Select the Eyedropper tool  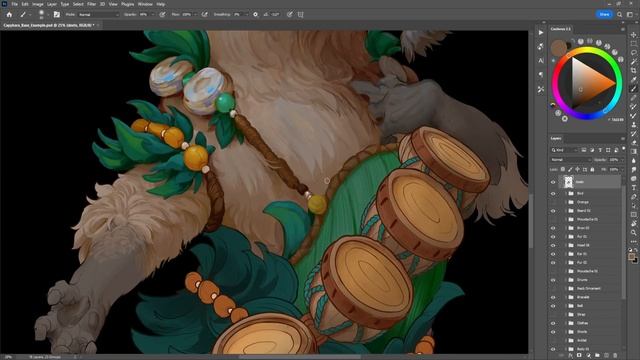pyautogui.click(x=633, y=80)
